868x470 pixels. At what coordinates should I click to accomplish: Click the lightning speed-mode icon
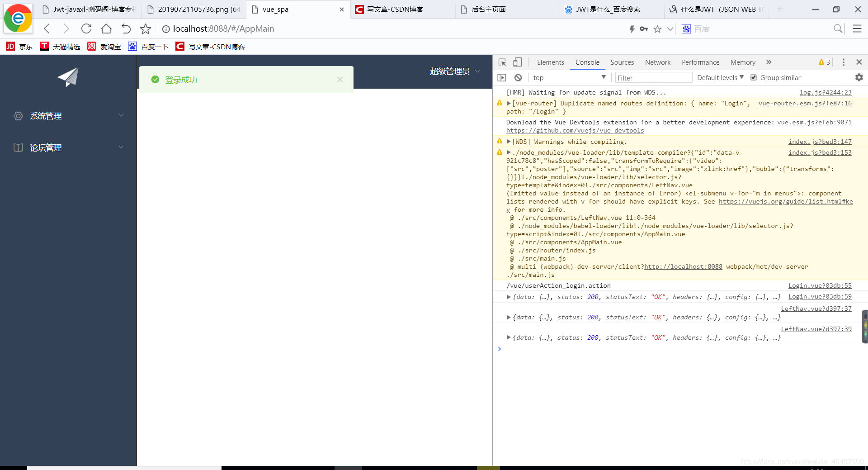click(x=632, y=29)
